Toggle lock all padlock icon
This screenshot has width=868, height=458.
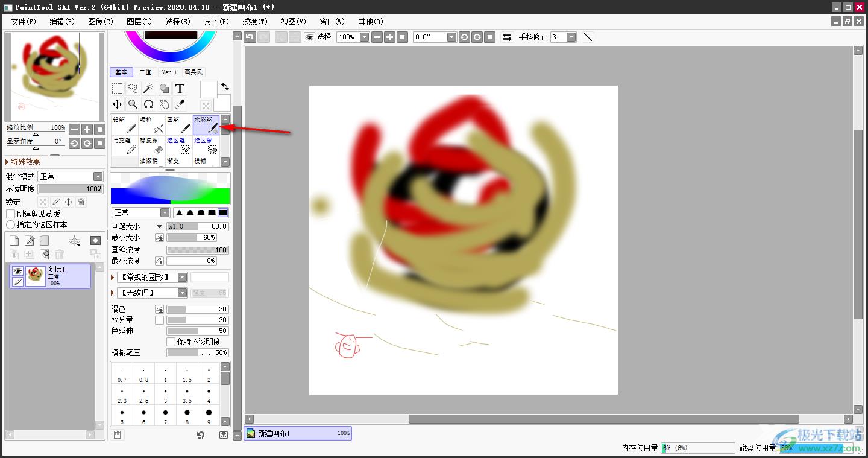[x=81, y=202]
